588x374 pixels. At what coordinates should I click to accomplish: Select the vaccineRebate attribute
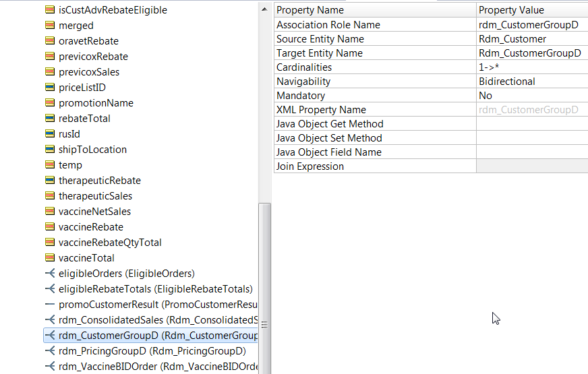coord(91,226)
